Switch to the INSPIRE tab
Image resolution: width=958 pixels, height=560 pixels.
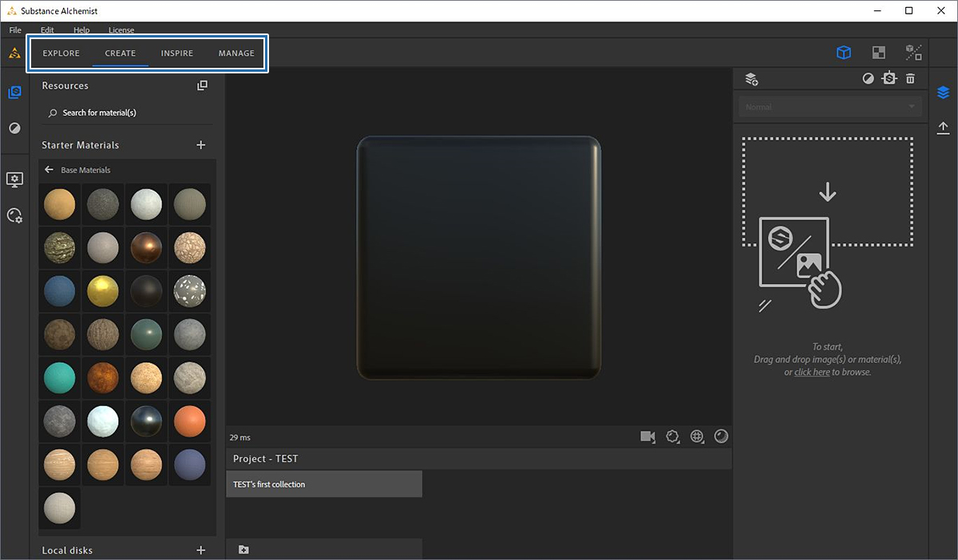pyautogui.click(x=177, y=53)
